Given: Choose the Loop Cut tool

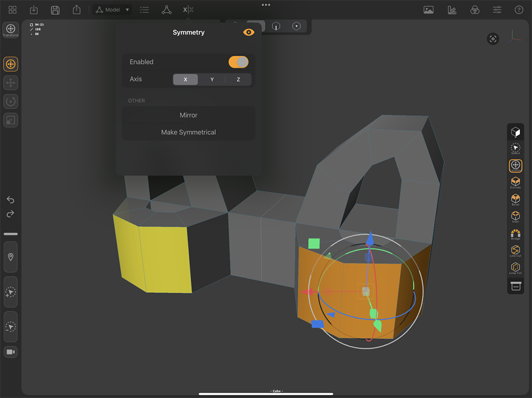Looking at the screenshot, I should point(516,268).
